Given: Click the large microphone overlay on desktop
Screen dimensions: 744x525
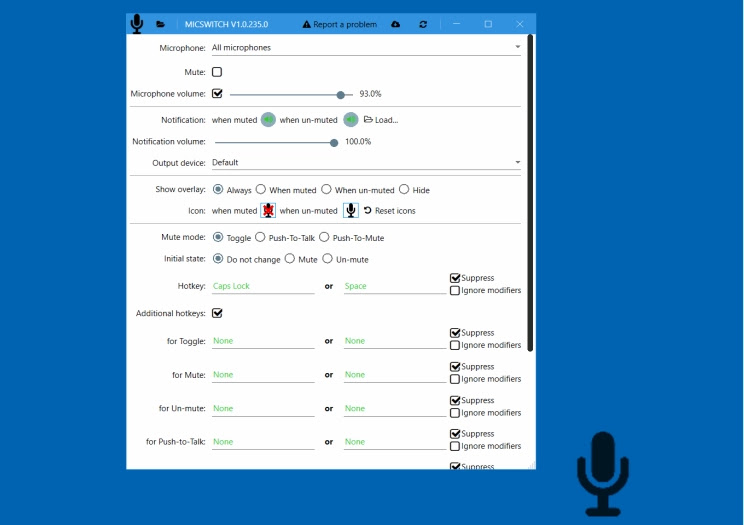Looking at the screenshot, I should point(603,473).
